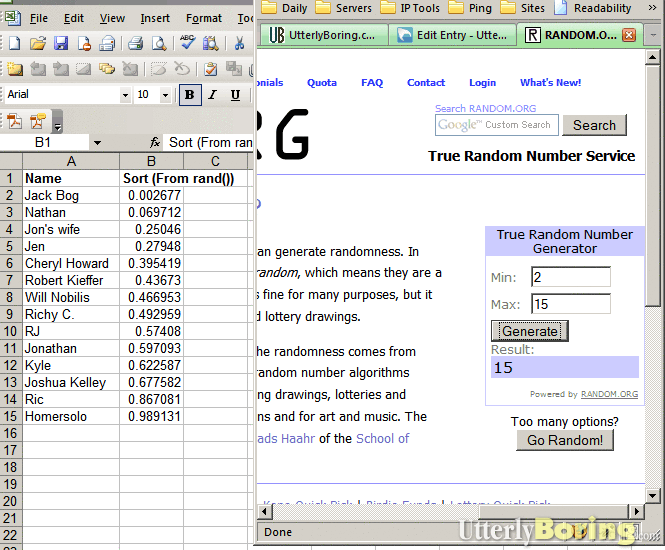This screenshot has width=665, height=550.
Task: Click the Google Custom Search field
Action: (497, 125)
